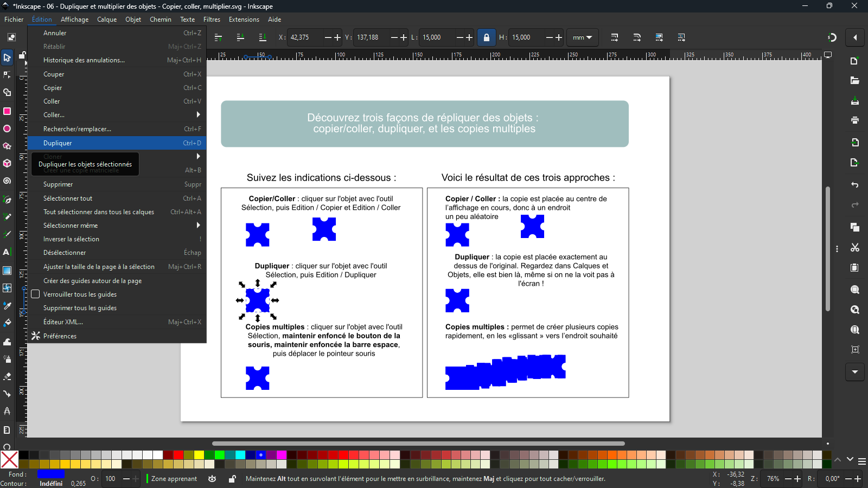Pick the yellow palette swatch
The height and width of the screenshot is (488, 868).
pyautogui.click(x=199, y=455)
